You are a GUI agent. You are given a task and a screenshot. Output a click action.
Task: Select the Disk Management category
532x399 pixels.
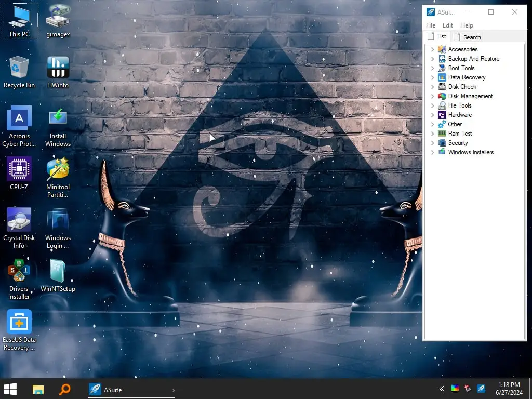469,96
